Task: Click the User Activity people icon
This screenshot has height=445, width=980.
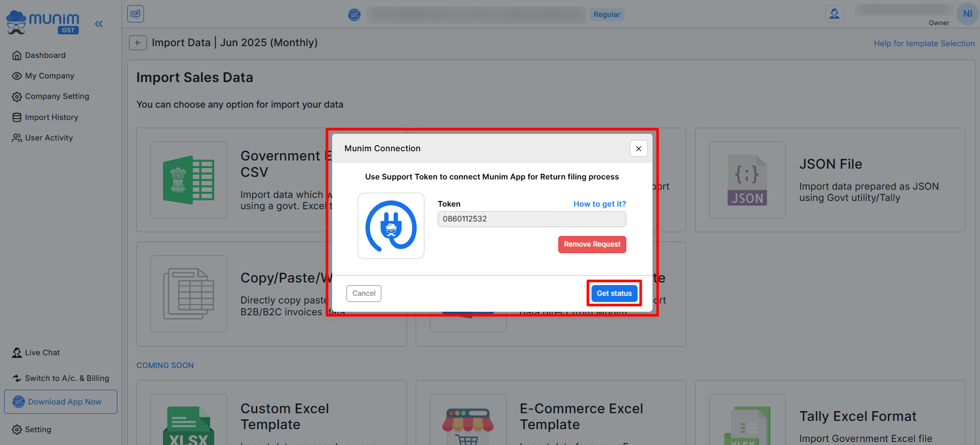Action: (x=17, y=138)
